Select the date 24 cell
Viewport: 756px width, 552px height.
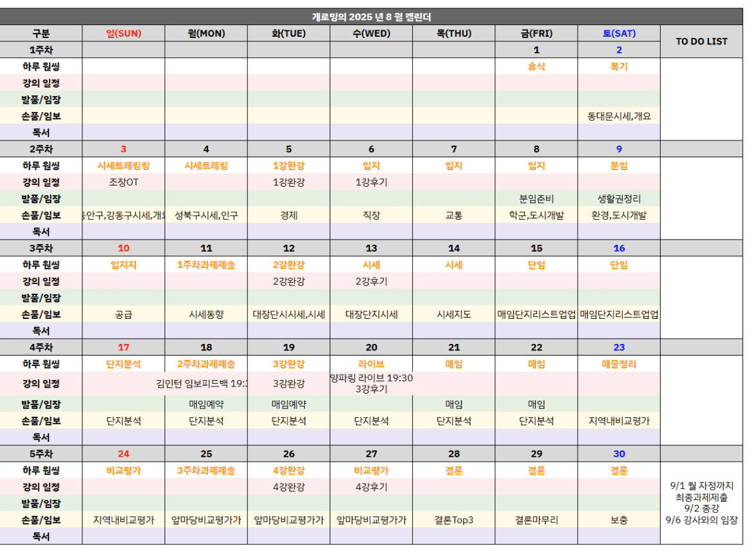click(x=124, y=453)
